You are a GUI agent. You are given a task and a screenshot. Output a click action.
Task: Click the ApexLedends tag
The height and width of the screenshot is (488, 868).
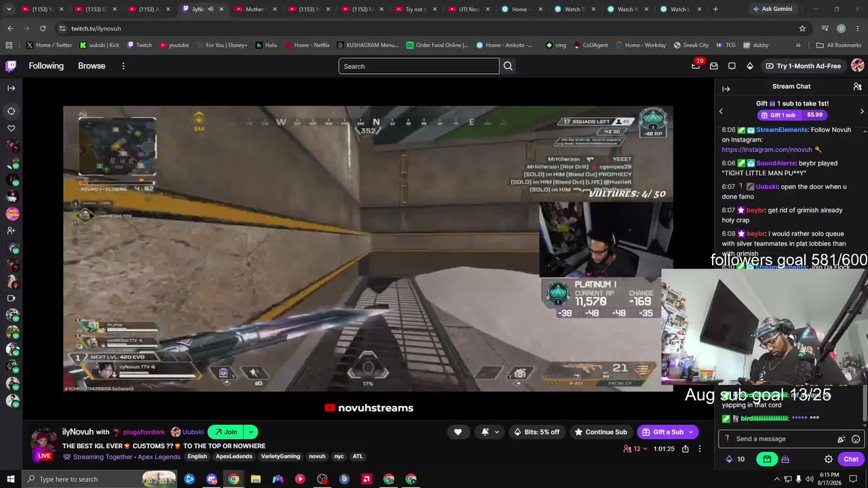tap(234, 456)
